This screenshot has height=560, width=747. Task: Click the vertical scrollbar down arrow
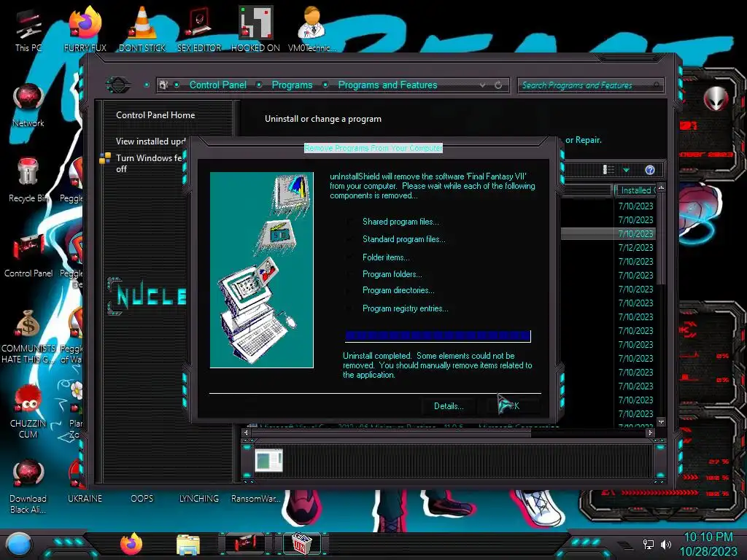coord(661,422)
